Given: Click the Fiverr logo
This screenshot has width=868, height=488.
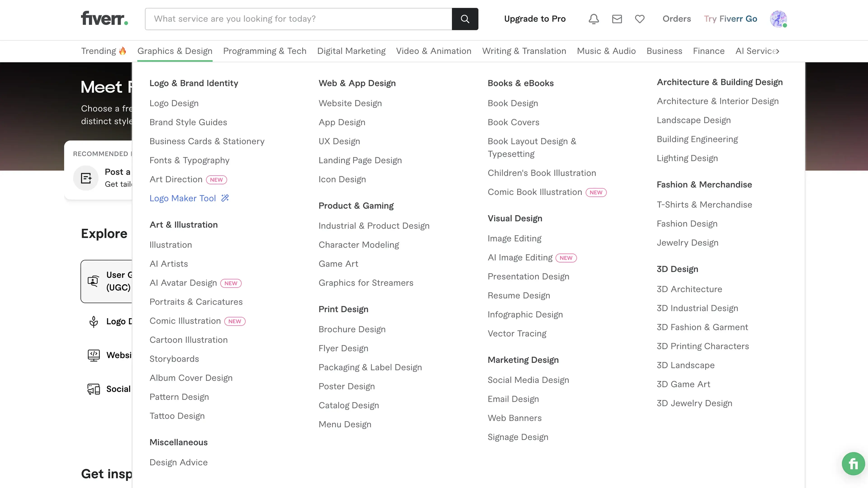Looking at the screenshot, I should pyautogui.click(x=104, y=19).
